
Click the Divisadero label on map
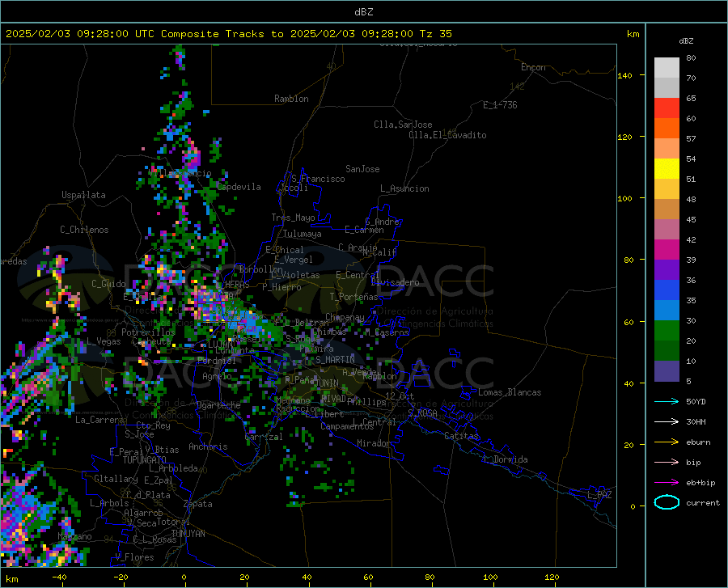(x=395, y=282)
